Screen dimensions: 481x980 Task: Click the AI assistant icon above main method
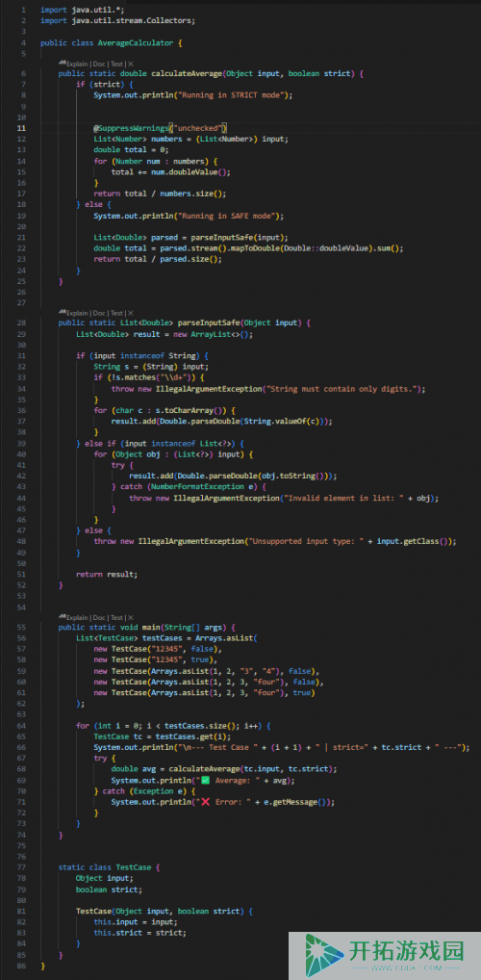point(63,617)
